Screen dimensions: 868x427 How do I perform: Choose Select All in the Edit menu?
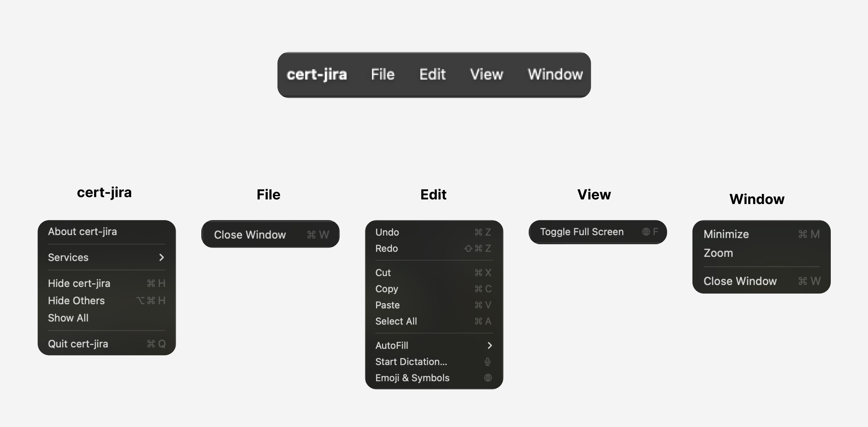click(396, 321)
